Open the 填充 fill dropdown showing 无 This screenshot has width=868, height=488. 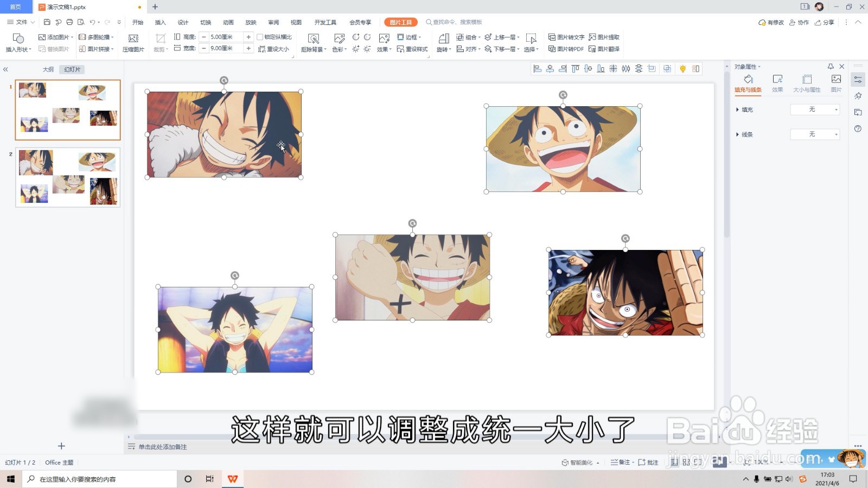click(815, 110)
